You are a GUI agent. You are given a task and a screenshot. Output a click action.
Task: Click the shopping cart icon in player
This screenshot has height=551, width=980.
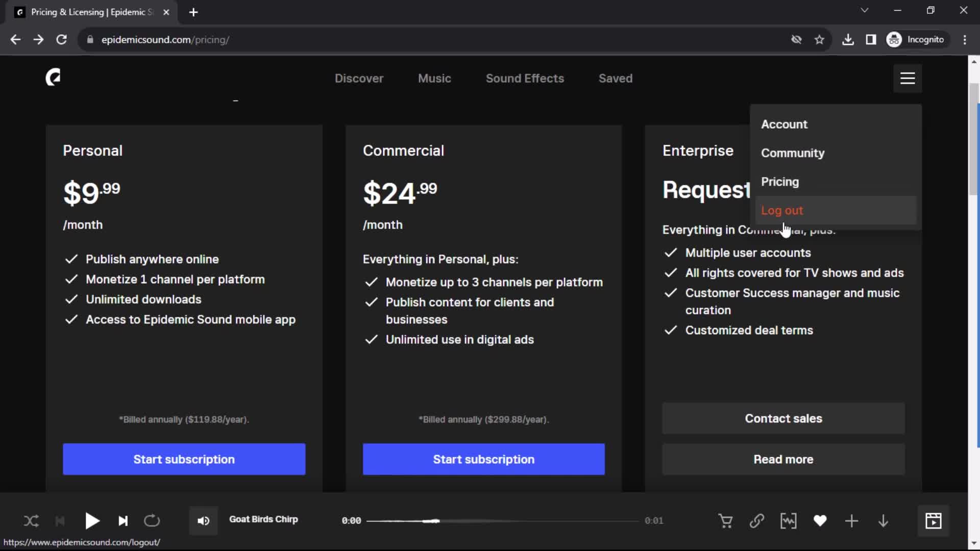725,521
